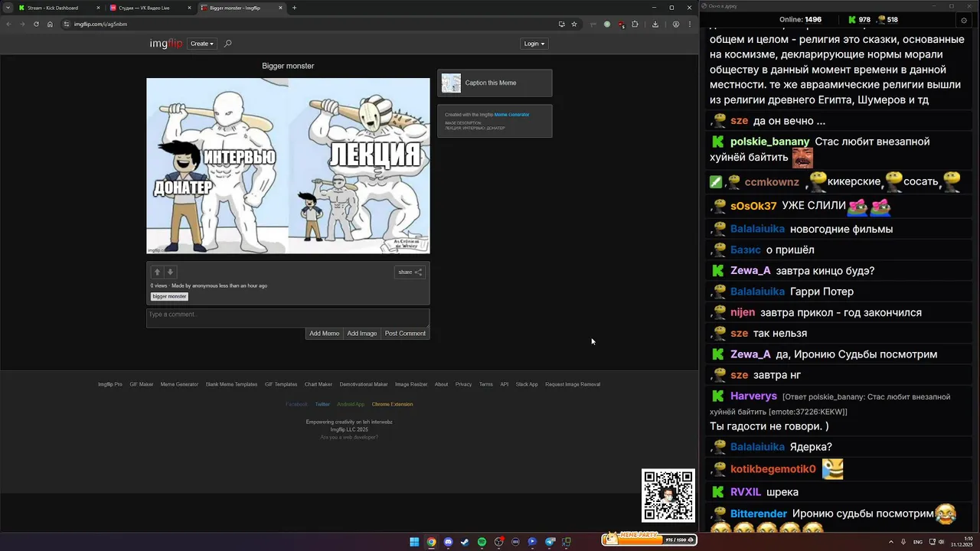
Task: Click the Bigger monster meme image
Action: pos(288,165)
